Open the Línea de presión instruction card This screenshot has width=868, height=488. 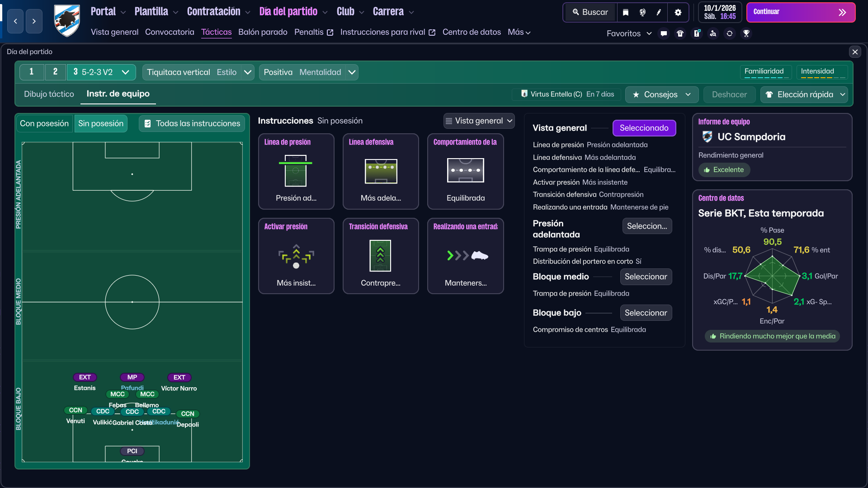(296, 171)
